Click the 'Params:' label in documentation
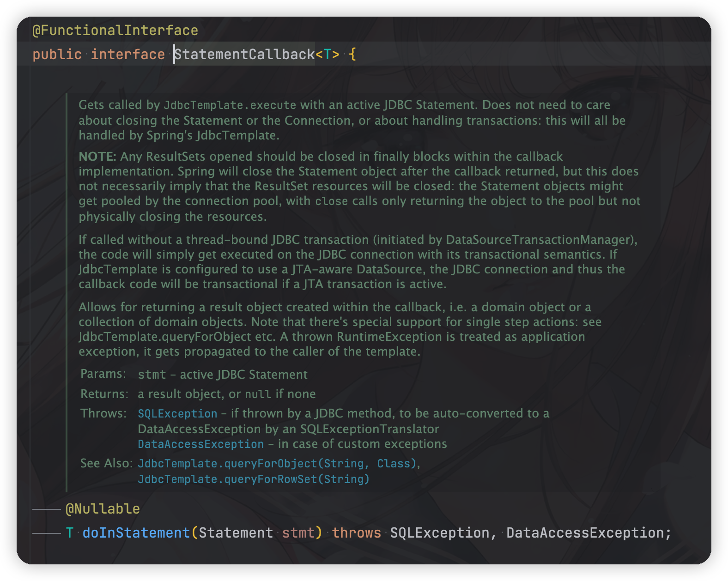 pos(103,374)
